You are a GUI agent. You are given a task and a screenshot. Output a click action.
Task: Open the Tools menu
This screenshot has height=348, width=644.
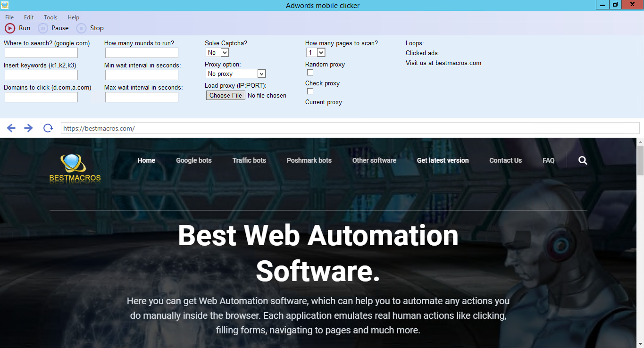[x=50, y=17]
